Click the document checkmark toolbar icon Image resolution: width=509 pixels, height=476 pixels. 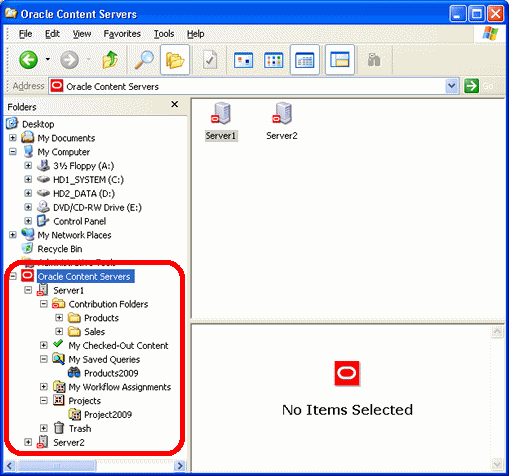(x=210, y=60)
